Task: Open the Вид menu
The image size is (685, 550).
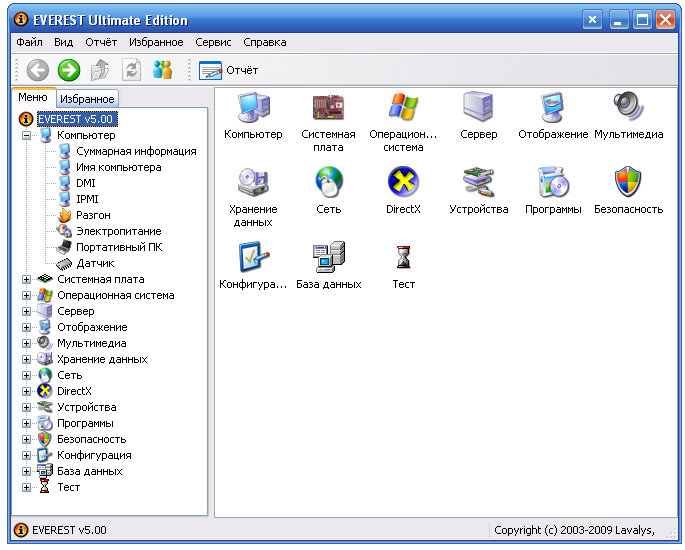Action: click(x=63, y=42)
